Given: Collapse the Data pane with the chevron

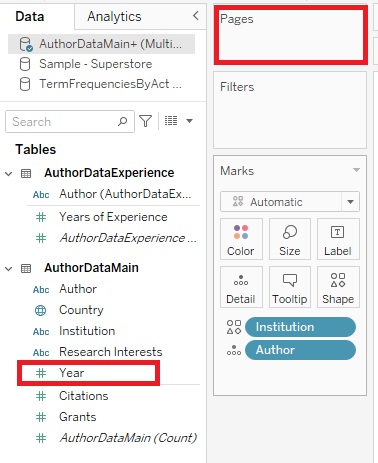Looking at the screenshot, I should [196, 15].
